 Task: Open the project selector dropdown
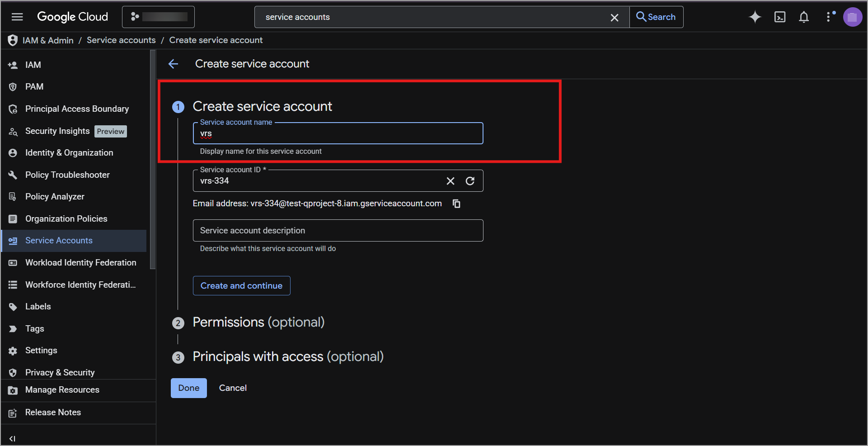158,17
